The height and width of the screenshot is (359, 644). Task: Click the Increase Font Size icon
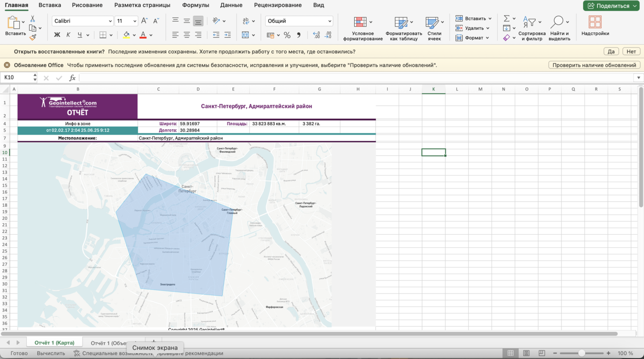click(144, 21)
